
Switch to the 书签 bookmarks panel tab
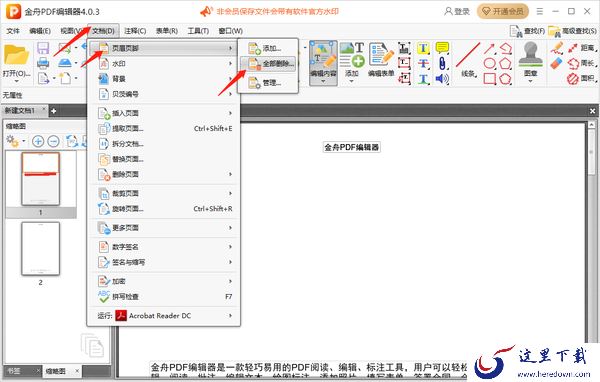click(x=21, y=371)
